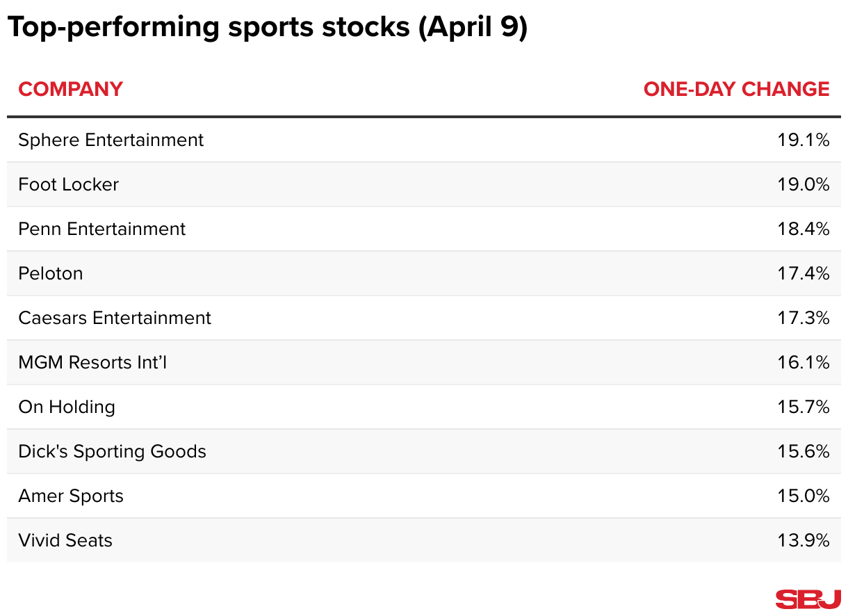Select the Foot Locker company name
This screenshot has width=848, height=616.
click(x=69, y=184)
